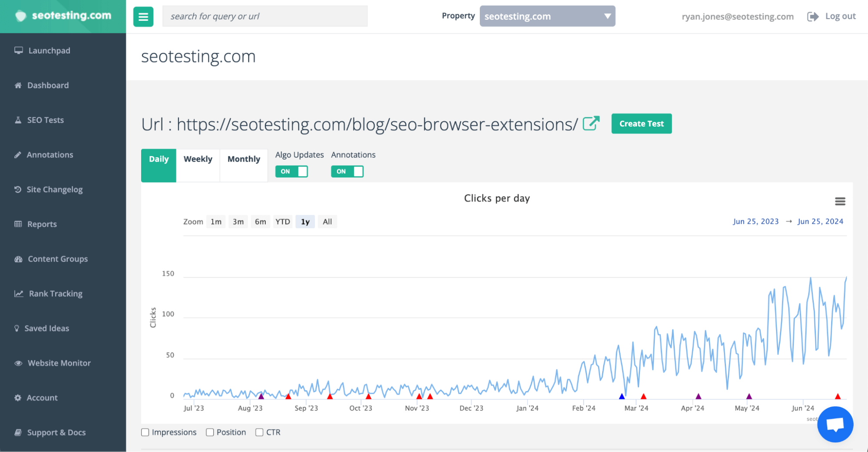The image size is (868, 452).
Task: Open the live chat bubble
Action: tap(835, 424)
